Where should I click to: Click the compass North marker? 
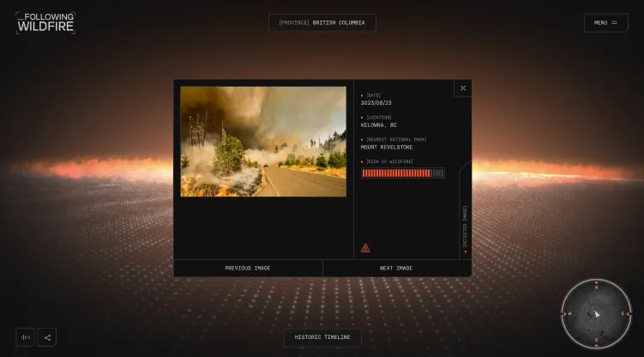[x=596, y=285]
